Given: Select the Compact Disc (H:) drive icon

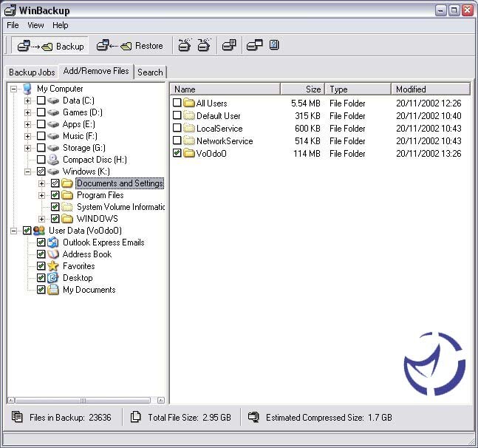Looking at the screenshot, I should (x=53, y=160).
